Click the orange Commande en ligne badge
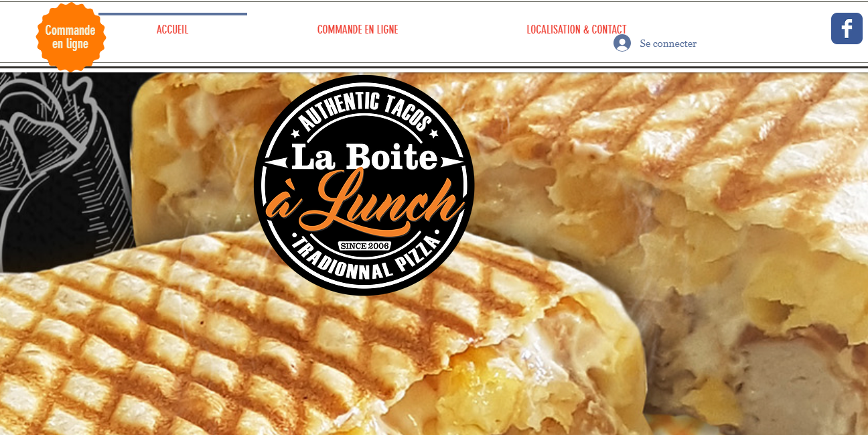Screen dimensions: 868x435 point(70,37)
